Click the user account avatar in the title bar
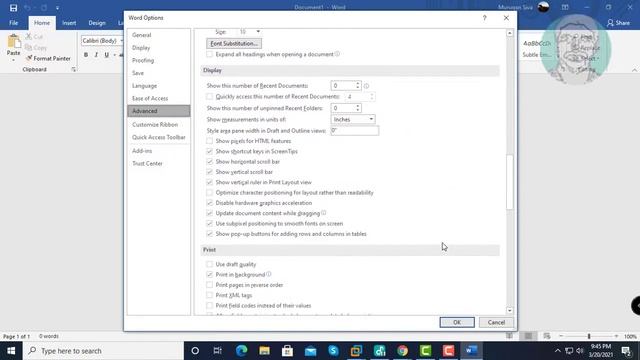 coord(543,7)
